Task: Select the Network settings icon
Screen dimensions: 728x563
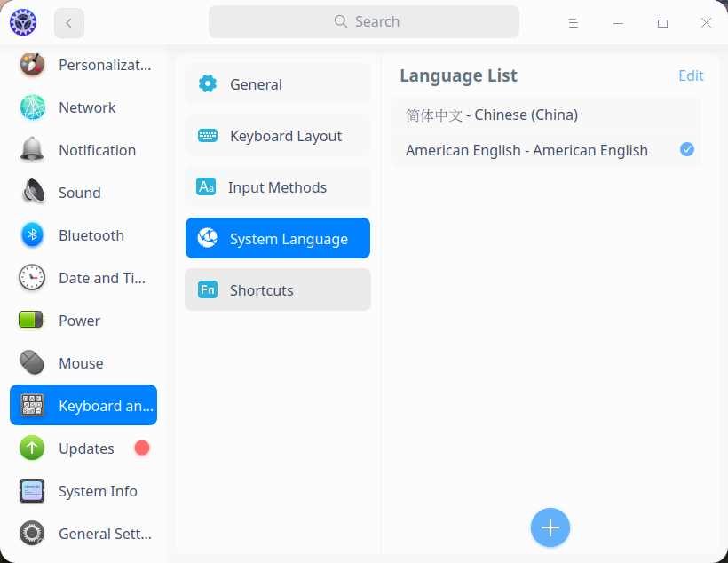Action: [32, 107]
